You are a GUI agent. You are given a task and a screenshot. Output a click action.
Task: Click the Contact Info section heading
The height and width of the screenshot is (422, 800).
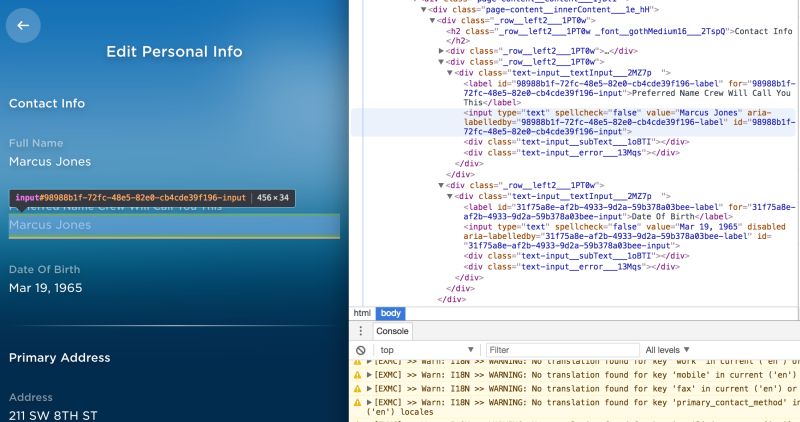(x=47, y=104)
